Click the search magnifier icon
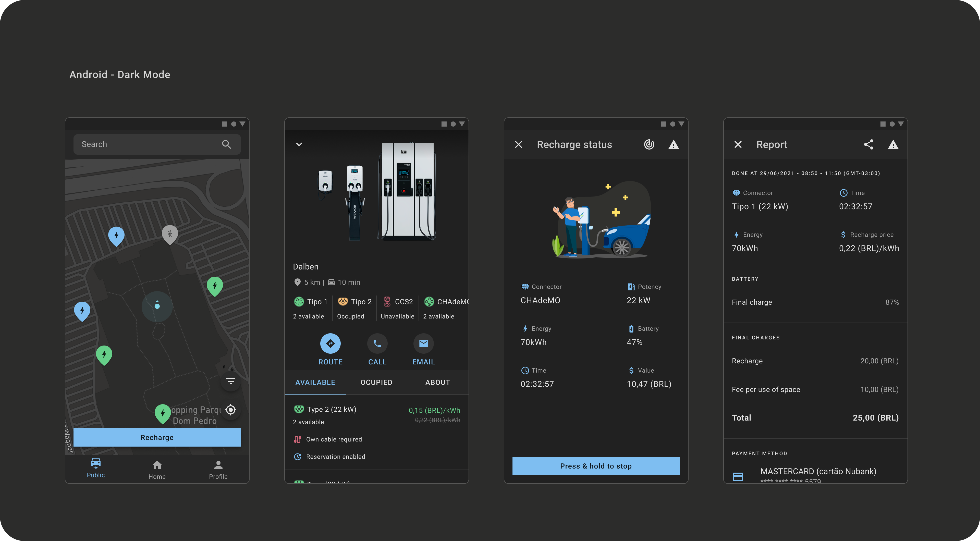980x541 pixels. pyautogui.click(x=226, y=144)
